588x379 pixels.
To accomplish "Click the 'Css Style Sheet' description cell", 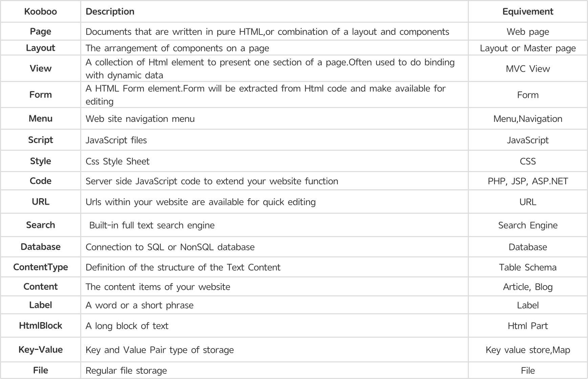I will tap(117, 161).
